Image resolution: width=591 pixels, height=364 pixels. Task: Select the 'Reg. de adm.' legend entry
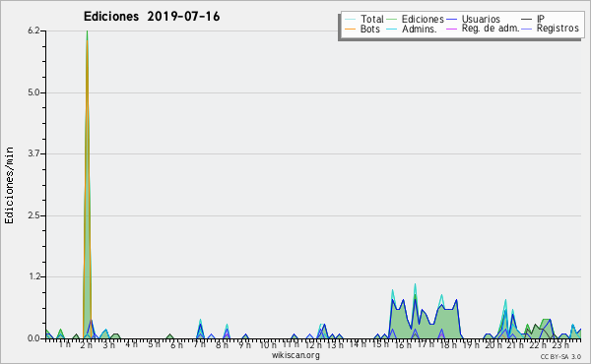(491, 29)
